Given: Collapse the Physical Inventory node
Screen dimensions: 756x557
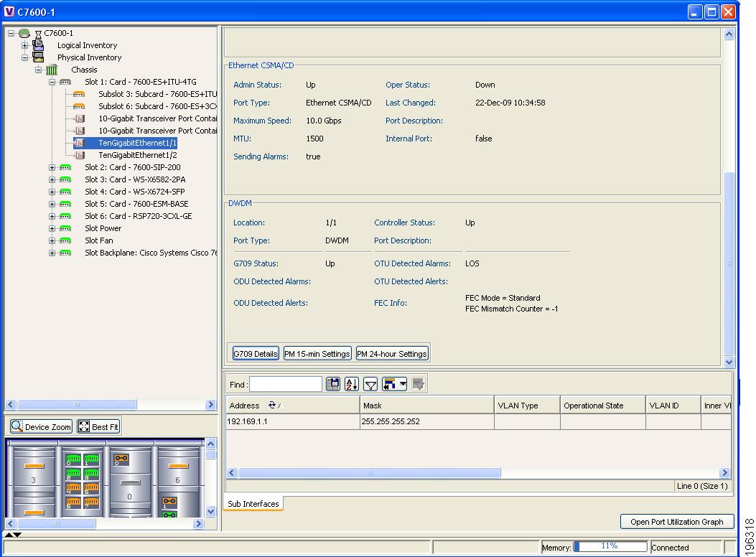Looking at the screenshot, I should tap(24, 57).
